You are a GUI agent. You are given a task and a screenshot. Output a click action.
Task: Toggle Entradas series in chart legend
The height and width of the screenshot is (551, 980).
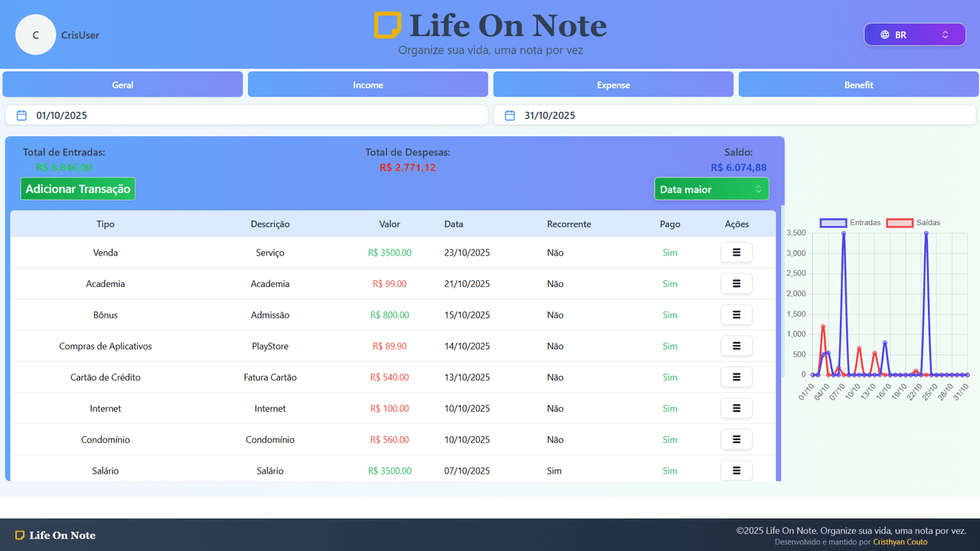point(850,223)
